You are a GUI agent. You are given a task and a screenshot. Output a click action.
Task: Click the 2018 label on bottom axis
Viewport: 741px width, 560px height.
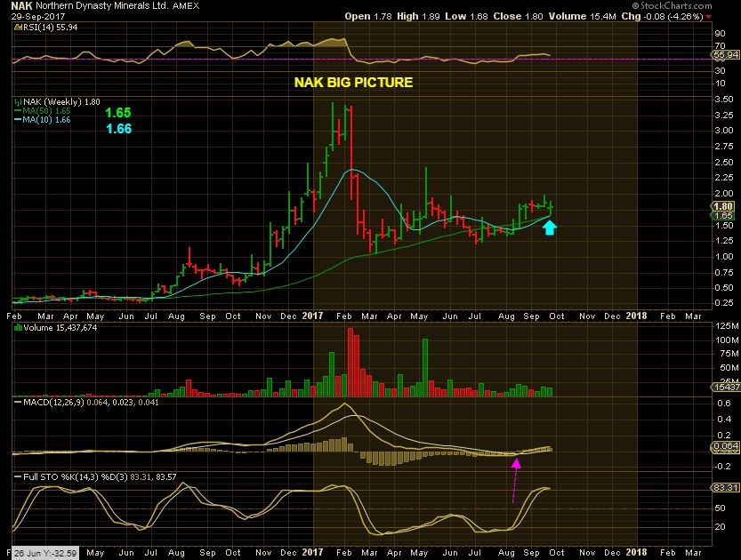point(636,552)
